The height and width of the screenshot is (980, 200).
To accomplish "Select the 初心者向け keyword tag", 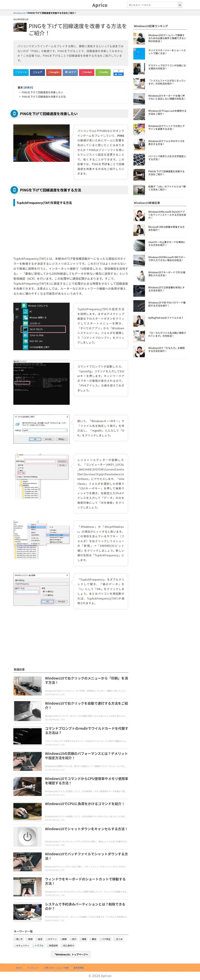I will click(68, 945).
